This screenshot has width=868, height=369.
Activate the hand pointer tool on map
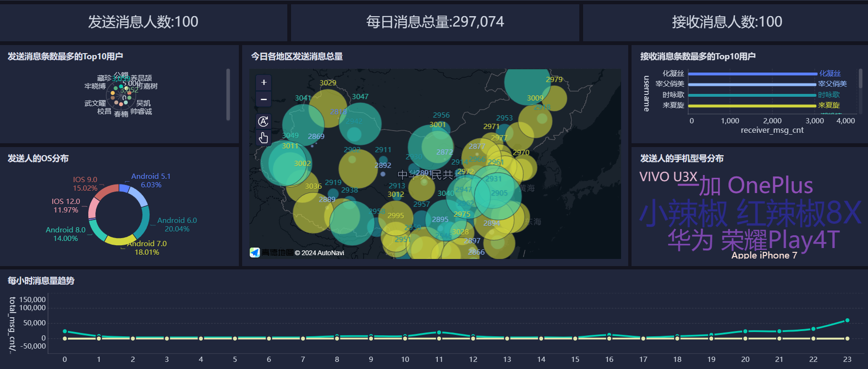264,138
